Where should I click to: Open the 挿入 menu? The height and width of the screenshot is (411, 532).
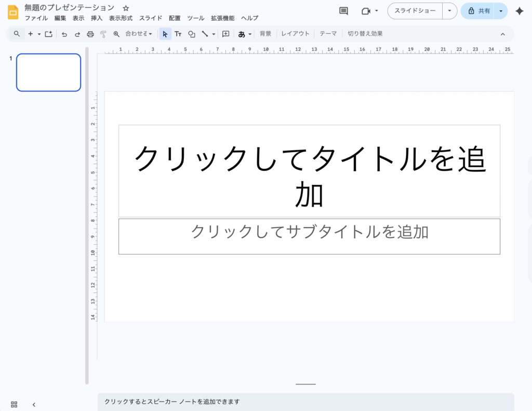pyautogui.click(x=97, y=18)
